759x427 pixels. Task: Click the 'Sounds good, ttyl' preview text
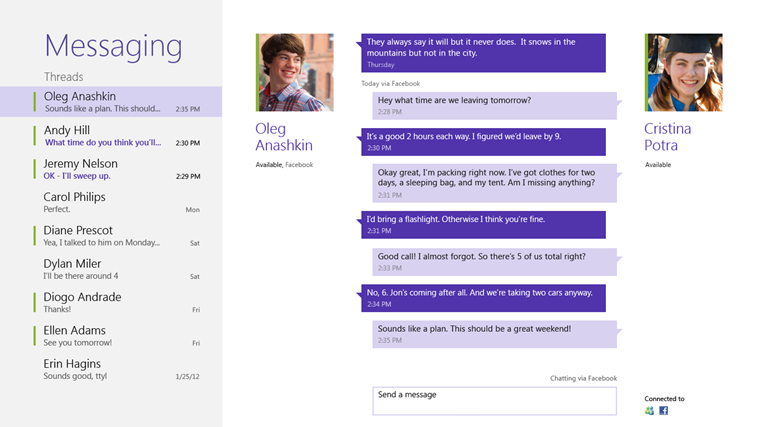pos(75,376)
